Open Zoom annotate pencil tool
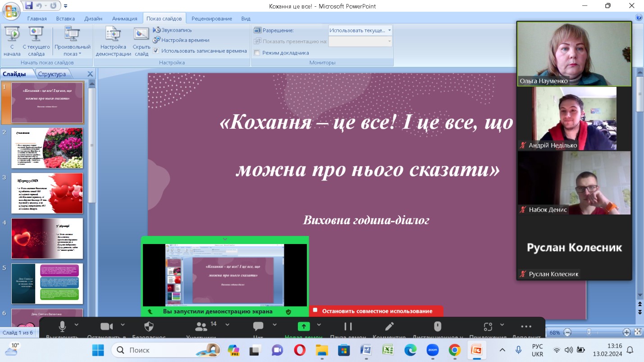Viewport: 644px width, 362px height. [x=389, y=326]
